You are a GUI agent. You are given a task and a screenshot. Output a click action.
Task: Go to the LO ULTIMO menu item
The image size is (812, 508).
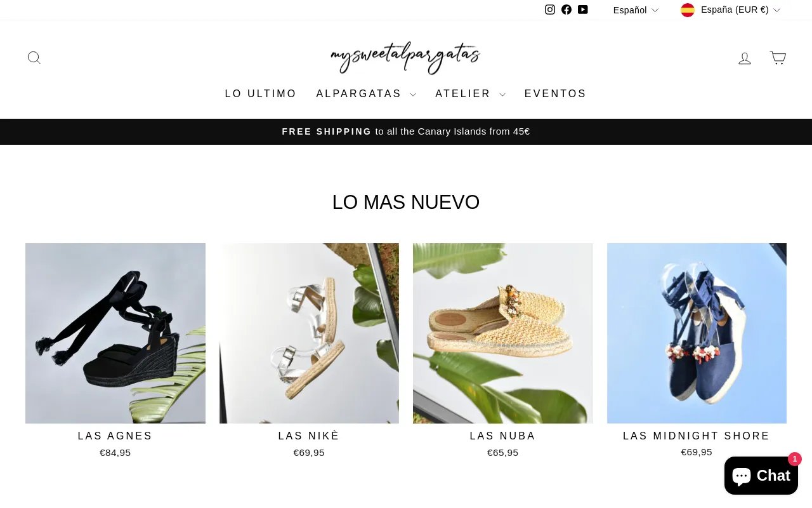click(x=261, y=94)
